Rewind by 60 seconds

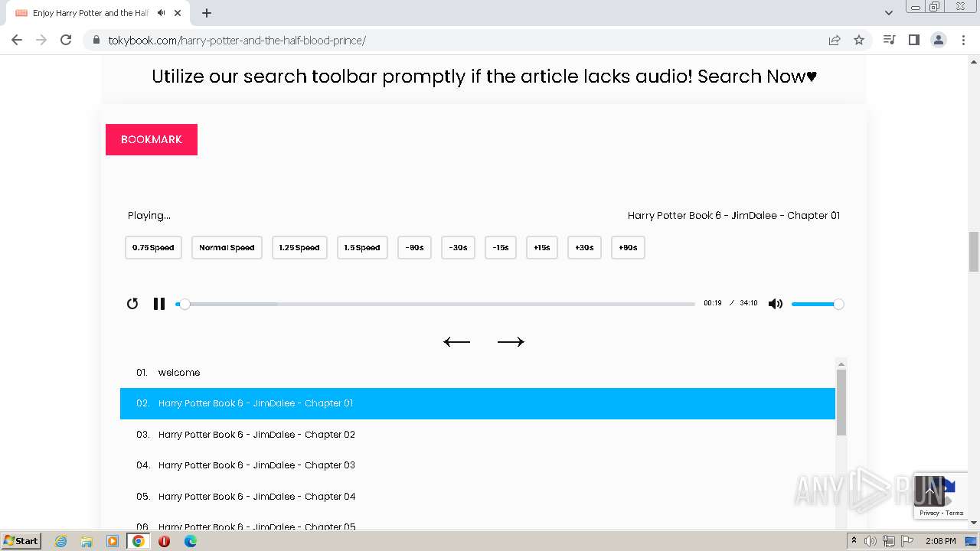coord(414,247)
